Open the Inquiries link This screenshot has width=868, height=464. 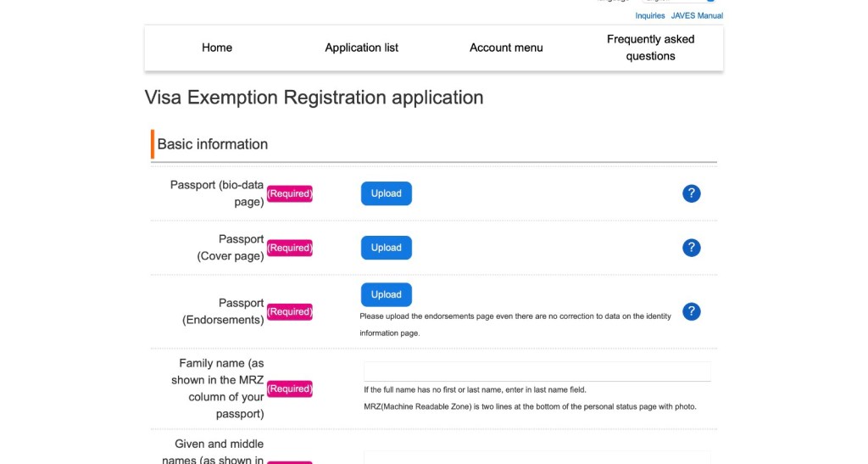coord(650,15)
